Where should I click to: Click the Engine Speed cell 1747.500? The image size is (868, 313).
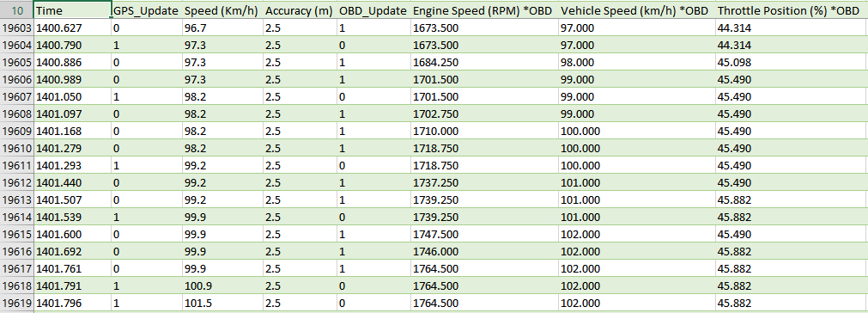(x=484, y=235)
